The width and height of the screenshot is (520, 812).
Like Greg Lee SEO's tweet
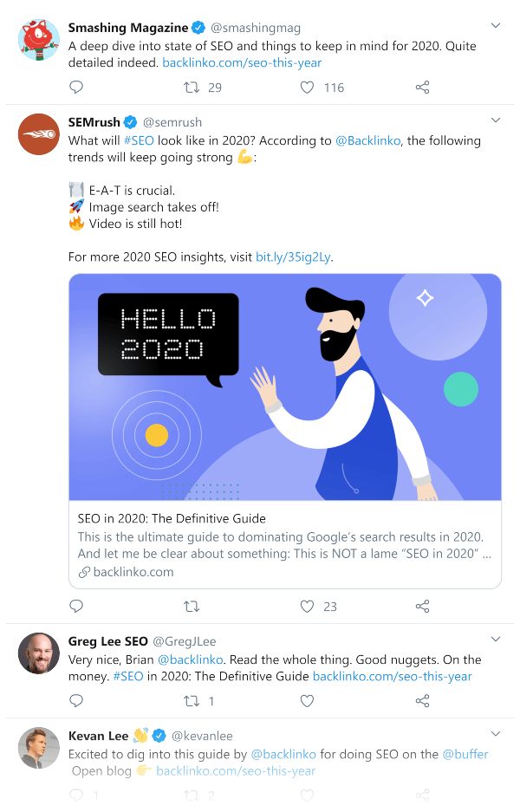point(307,700)
